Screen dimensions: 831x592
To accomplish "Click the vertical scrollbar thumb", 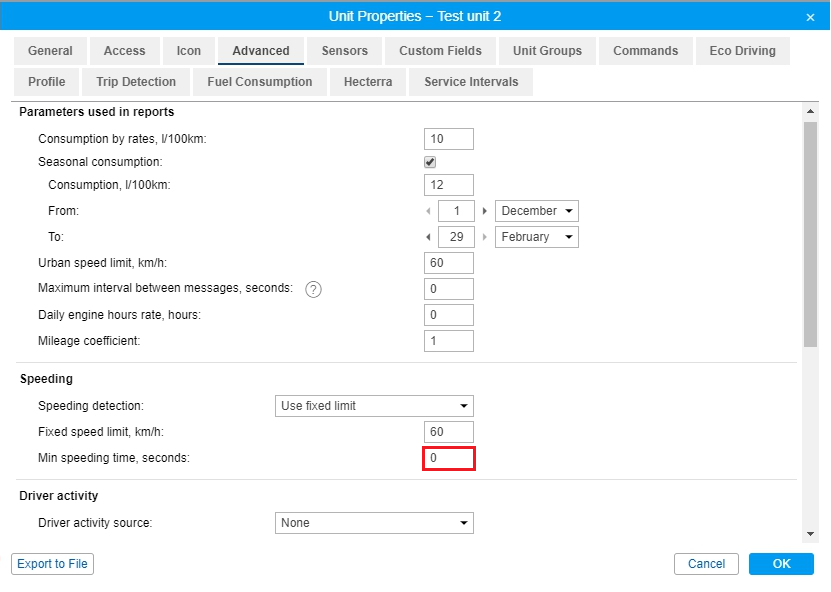I will pyautogui.click(x=810, y=235).
